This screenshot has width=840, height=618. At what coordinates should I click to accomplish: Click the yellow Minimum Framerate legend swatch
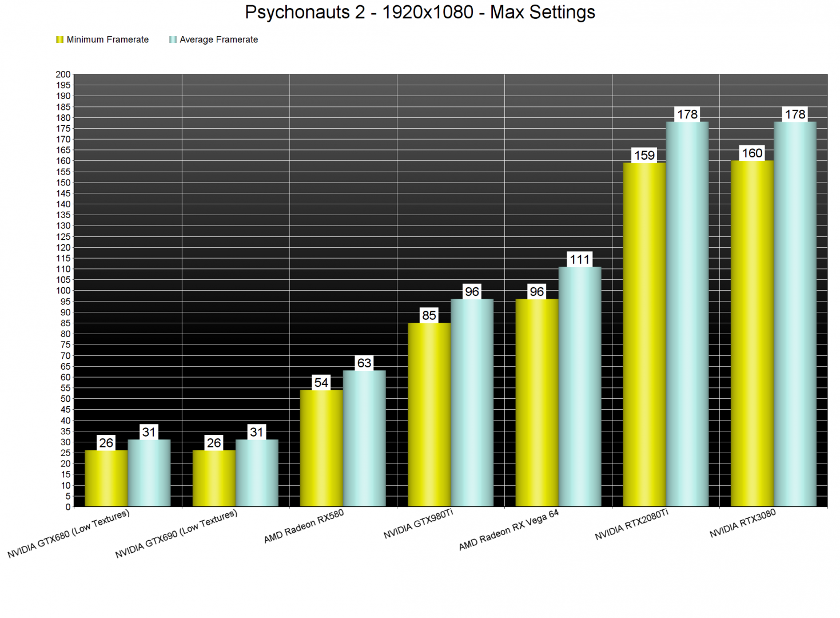pyautogui.click(x=59, y=39)
